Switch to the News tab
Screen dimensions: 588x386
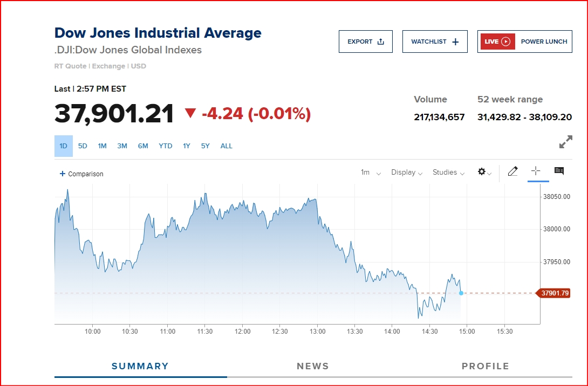[x=312, y=366]
